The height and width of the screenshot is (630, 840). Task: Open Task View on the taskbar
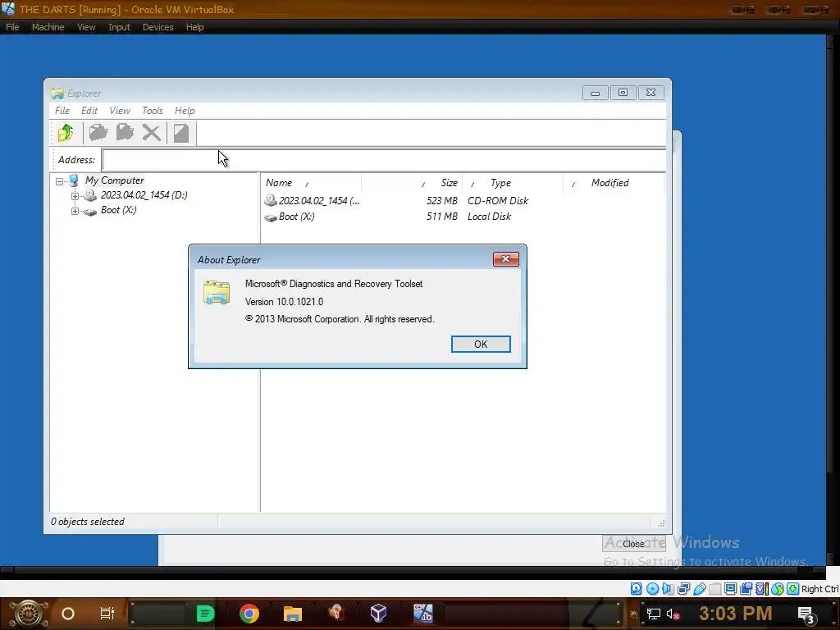pyautogui.click(x=107, y=614)
